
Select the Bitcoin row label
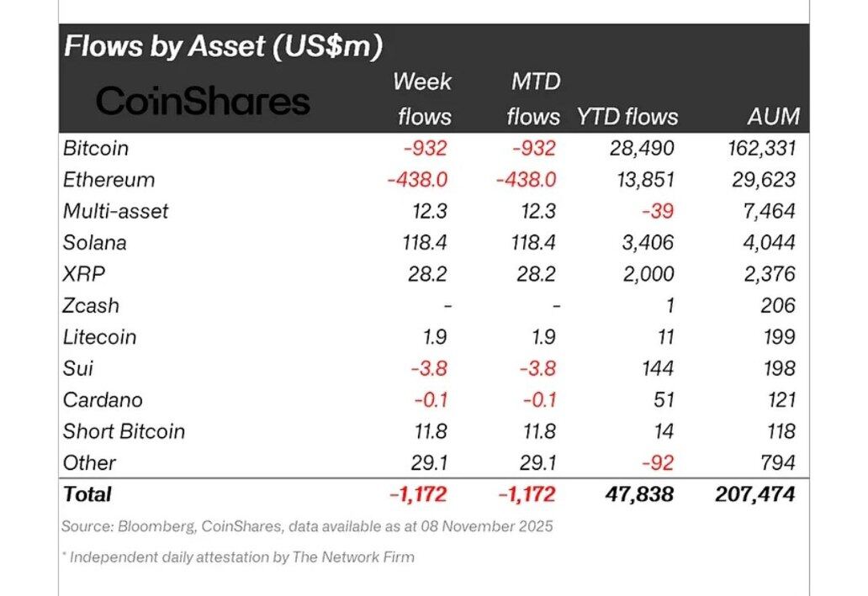[96, 149]
